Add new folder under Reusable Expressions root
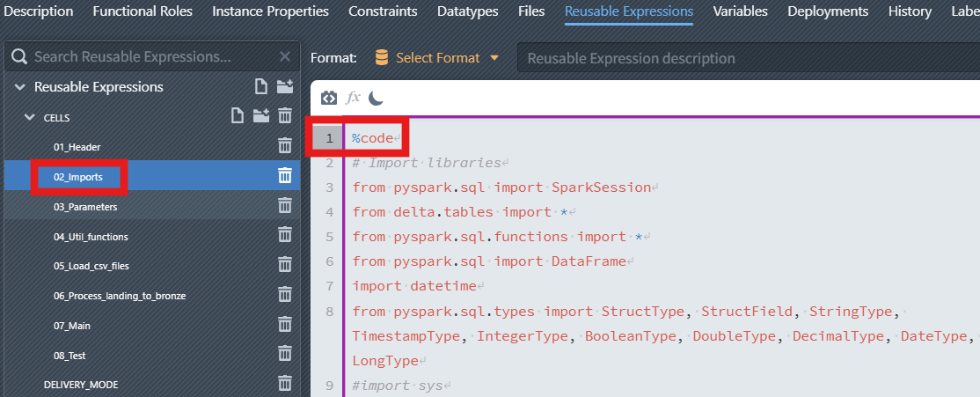 coord(285,86)
